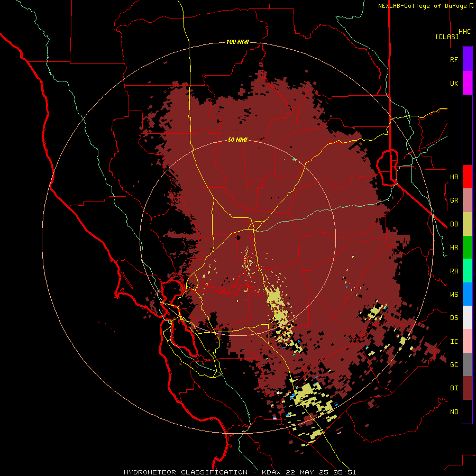The height and width of the screenshot is (476, 476).
Task: Click the [CLAS] units label
Action: click(447, 36)
